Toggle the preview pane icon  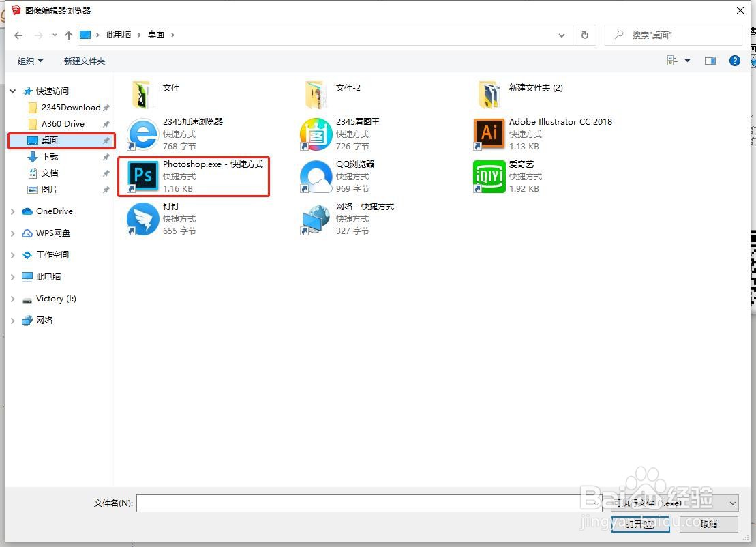pos(710,61)
